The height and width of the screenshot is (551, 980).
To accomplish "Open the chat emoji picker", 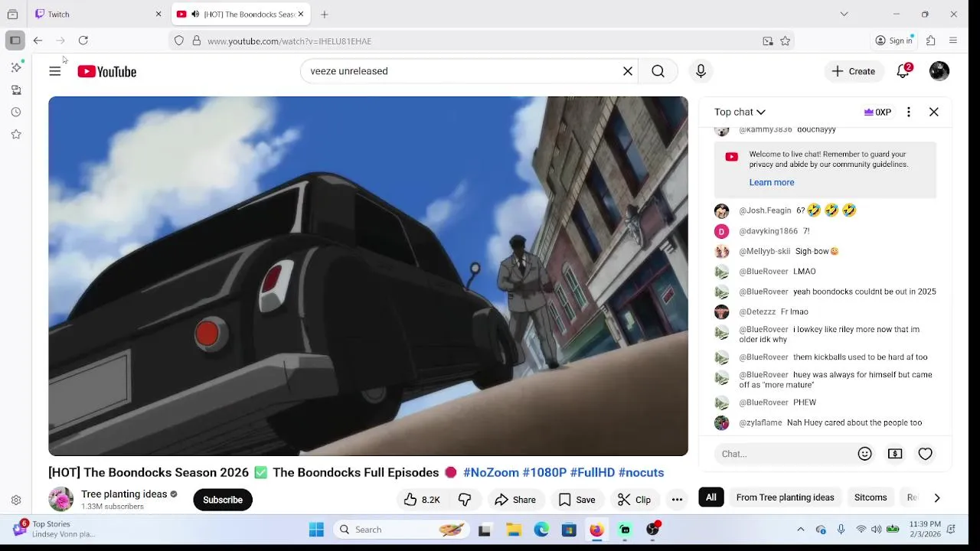I will 865,454.
